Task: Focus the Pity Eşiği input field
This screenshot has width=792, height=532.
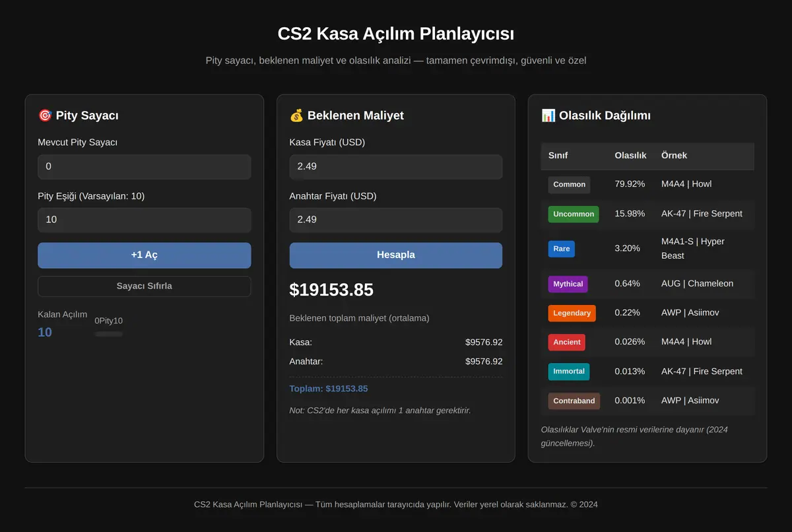Action: tap(145, 220)
